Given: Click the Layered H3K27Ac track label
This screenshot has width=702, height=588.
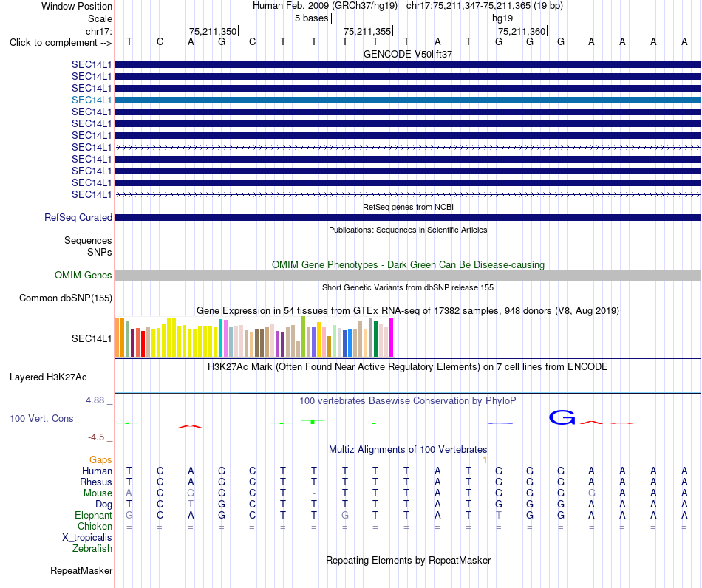Looking at the screenshot, I should tap(48, 377).
